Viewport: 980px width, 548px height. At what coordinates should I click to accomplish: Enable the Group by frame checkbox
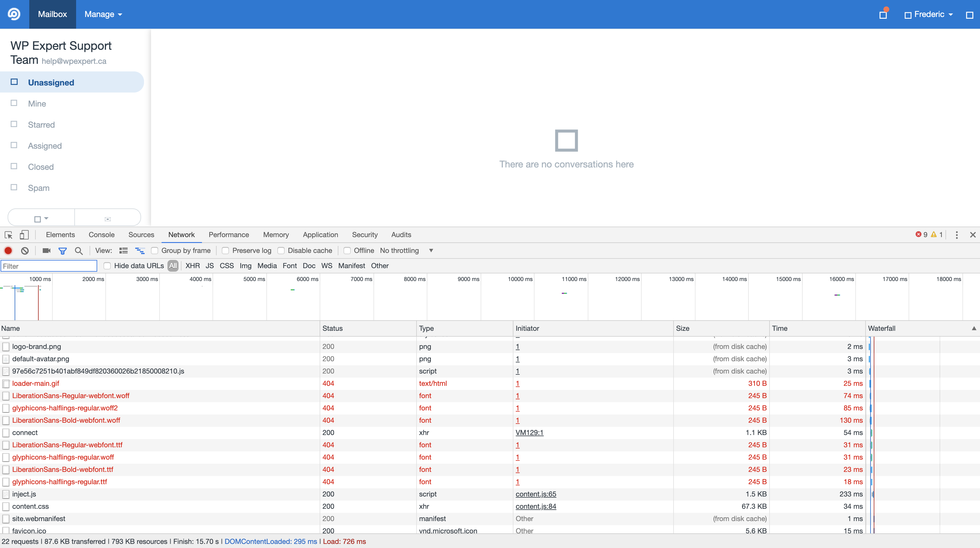point(155,250)
